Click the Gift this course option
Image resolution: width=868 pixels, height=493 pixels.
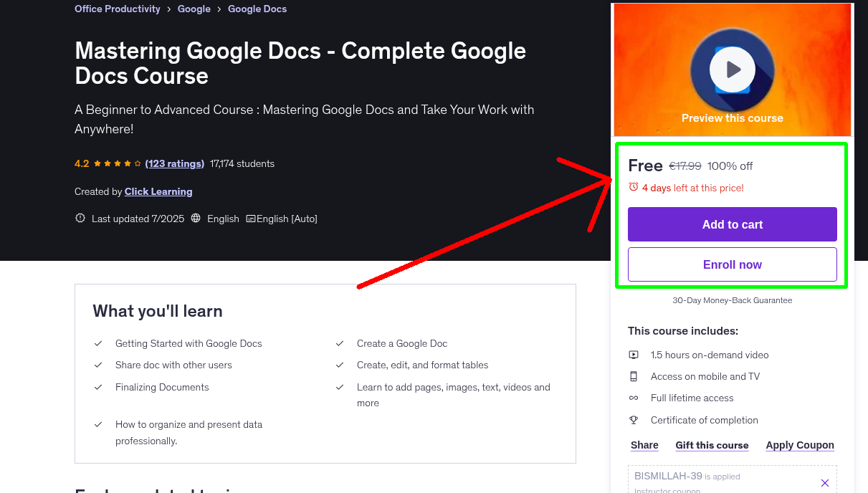[712, 445]
